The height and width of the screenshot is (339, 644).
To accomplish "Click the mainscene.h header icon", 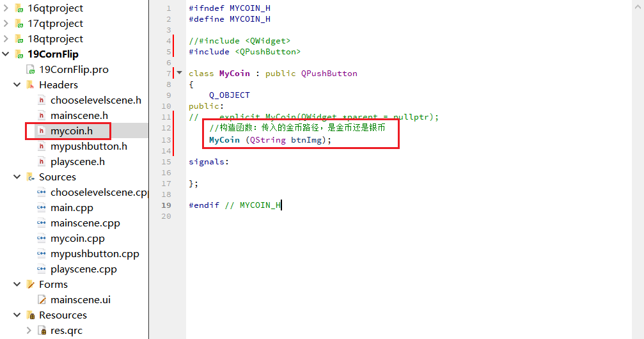I will (42, 116).
